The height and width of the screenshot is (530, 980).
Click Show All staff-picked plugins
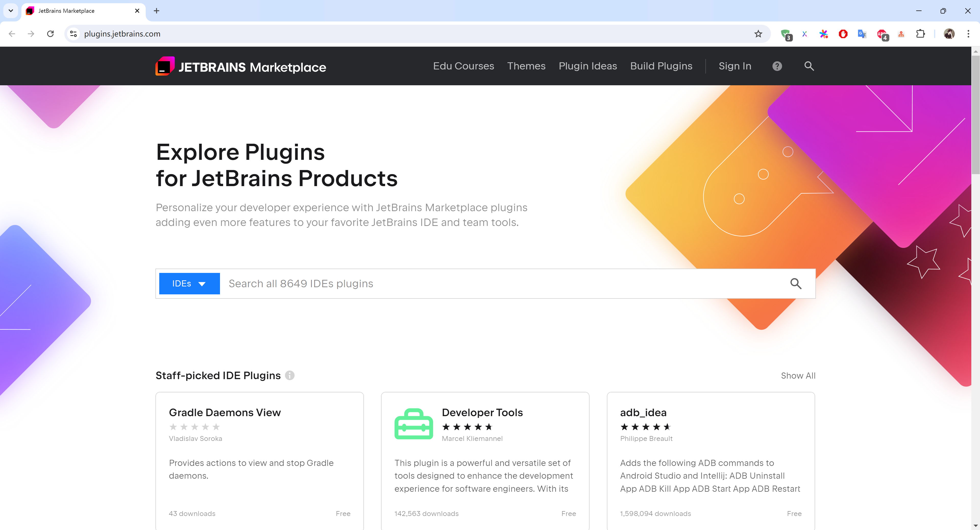coord(798,376)
